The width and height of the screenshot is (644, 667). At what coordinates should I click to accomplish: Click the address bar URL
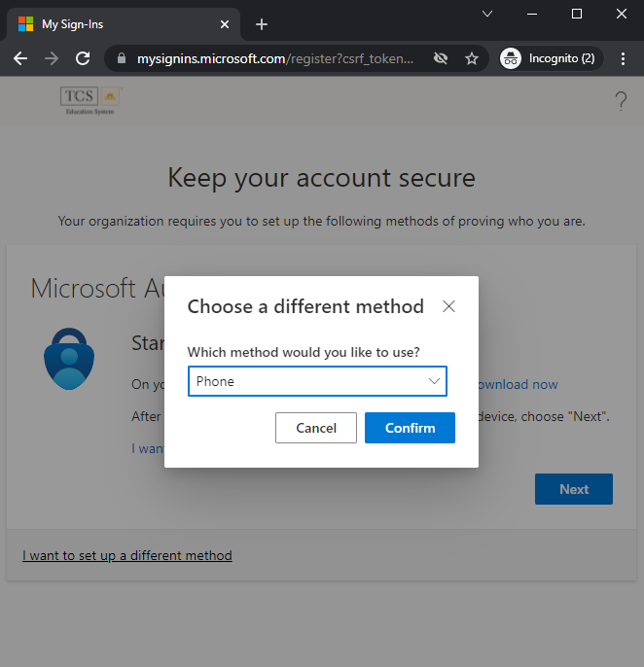[x=275, y=58]
